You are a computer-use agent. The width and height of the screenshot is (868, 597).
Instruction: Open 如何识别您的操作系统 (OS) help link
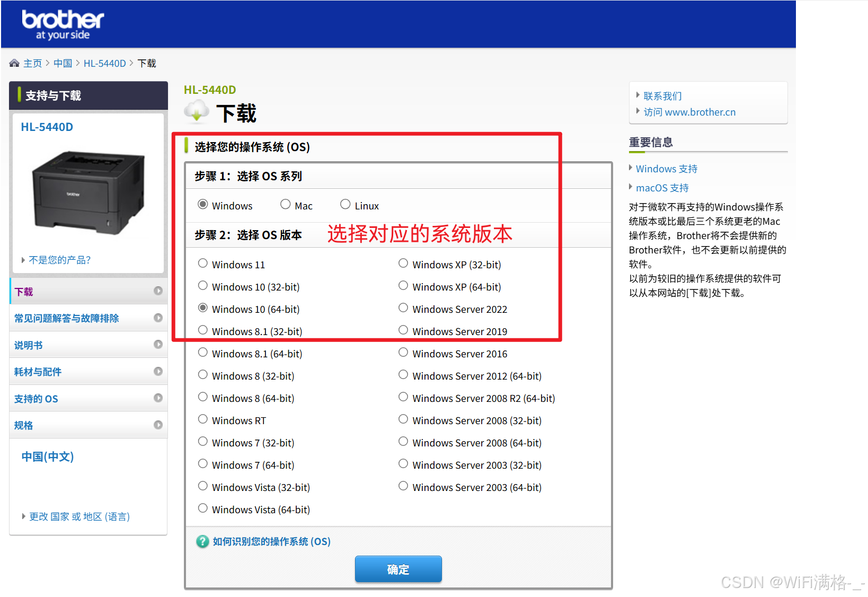[271, 541]
